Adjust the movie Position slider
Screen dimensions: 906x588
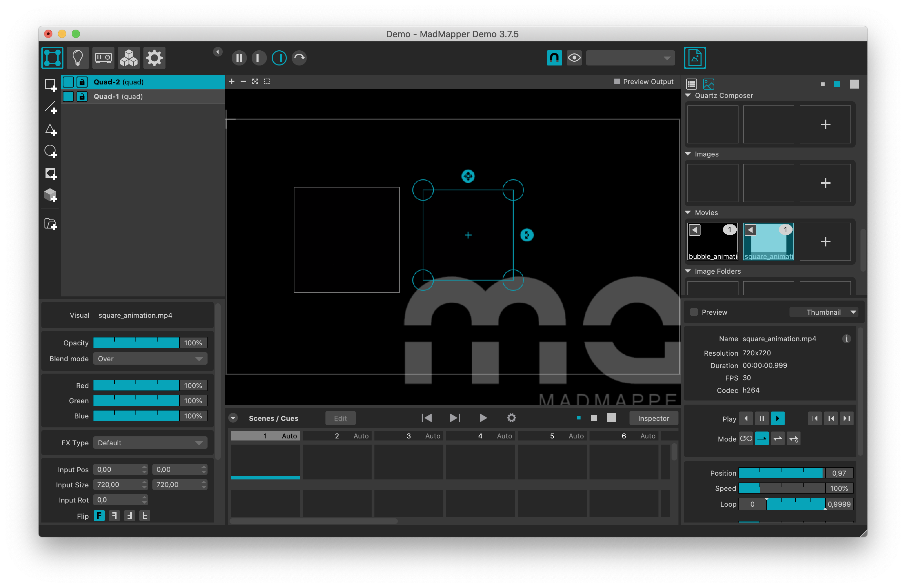(782, 473)
